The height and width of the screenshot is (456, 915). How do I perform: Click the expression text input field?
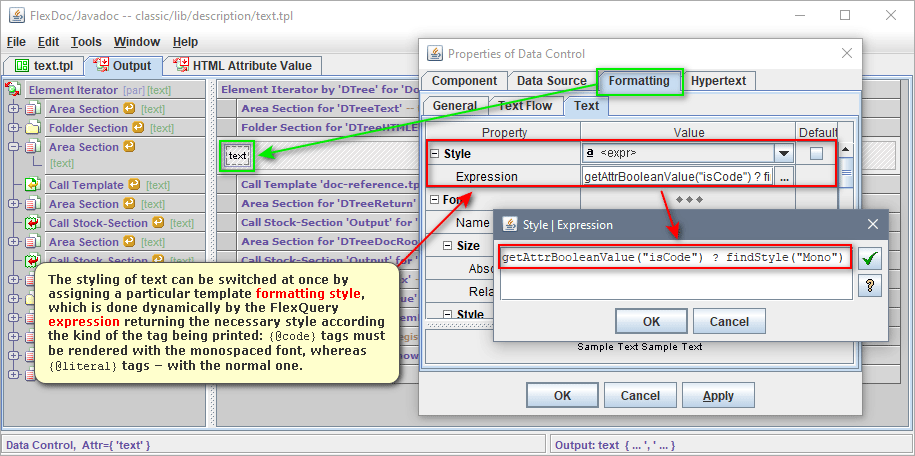point(675,258)
